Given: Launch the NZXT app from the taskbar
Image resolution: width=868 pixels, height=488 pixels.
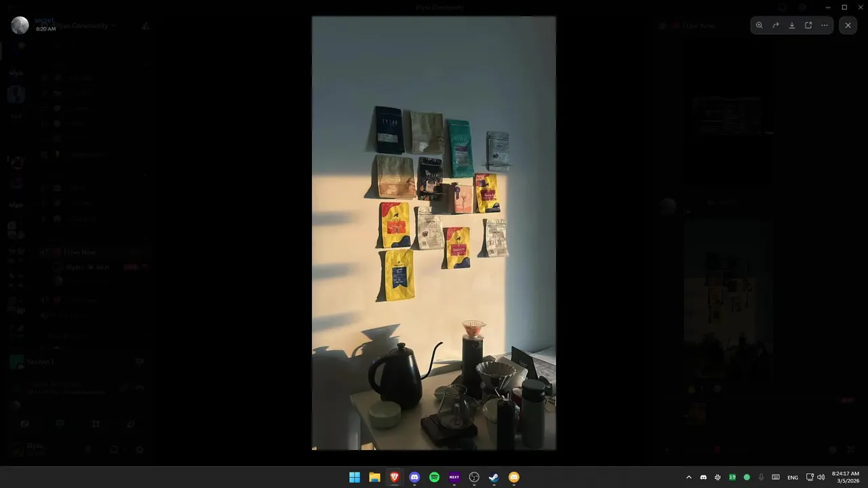Looking at the screenshot, I should click(x=454, y=477).
